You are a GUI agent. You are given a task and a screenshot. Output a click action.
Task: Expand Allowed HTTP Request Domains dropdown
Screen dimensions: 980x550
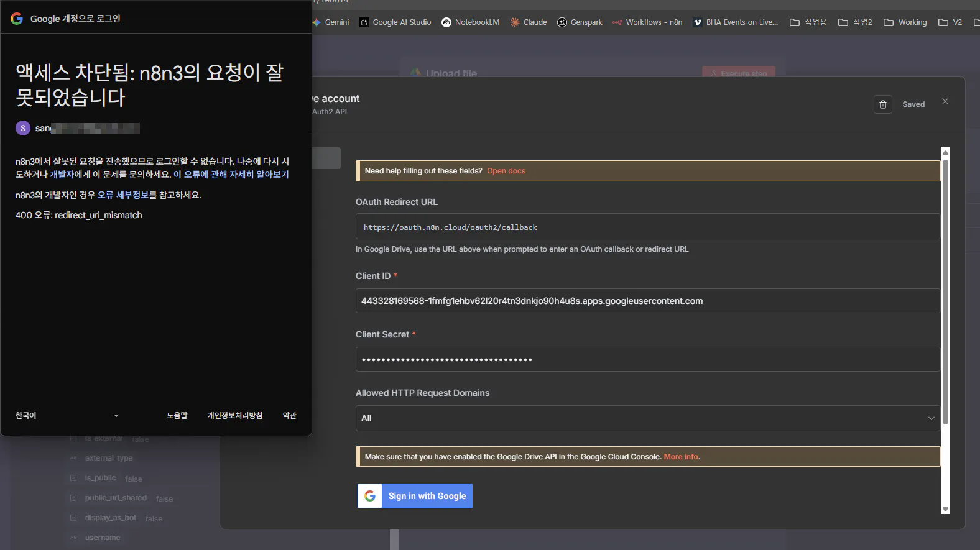click(647, 418)
